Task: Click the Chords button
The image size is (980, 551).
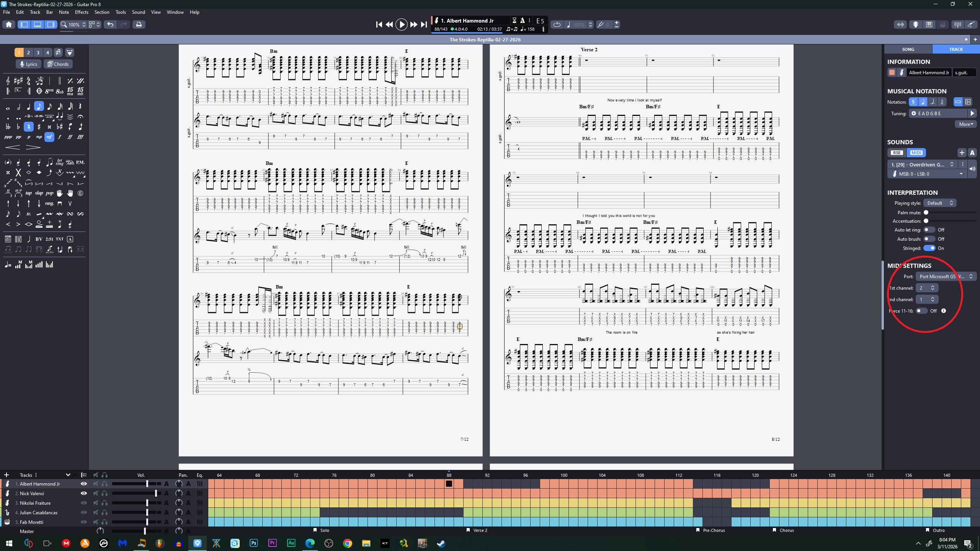Action: tap(58, 64)
